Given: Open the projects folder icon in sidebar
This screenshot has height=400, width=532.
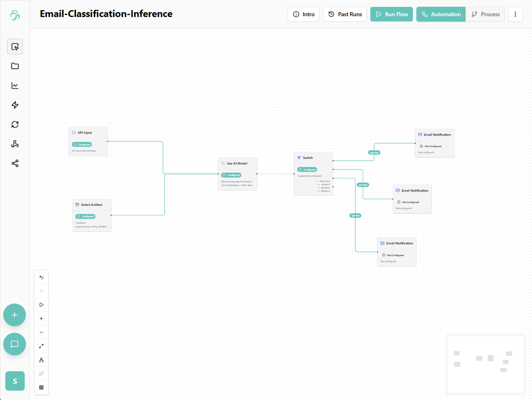Looking at the screenshot, I should (x=15, y=66).
